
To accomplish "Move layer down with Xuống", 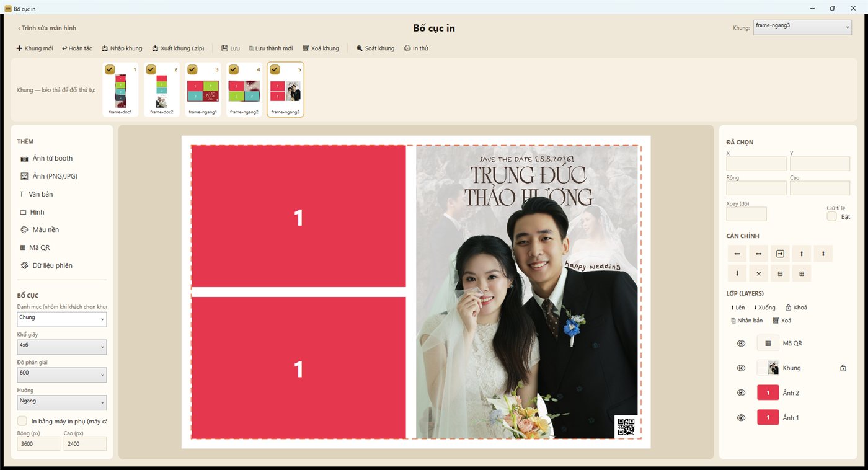I will click(x=764, y=308).
